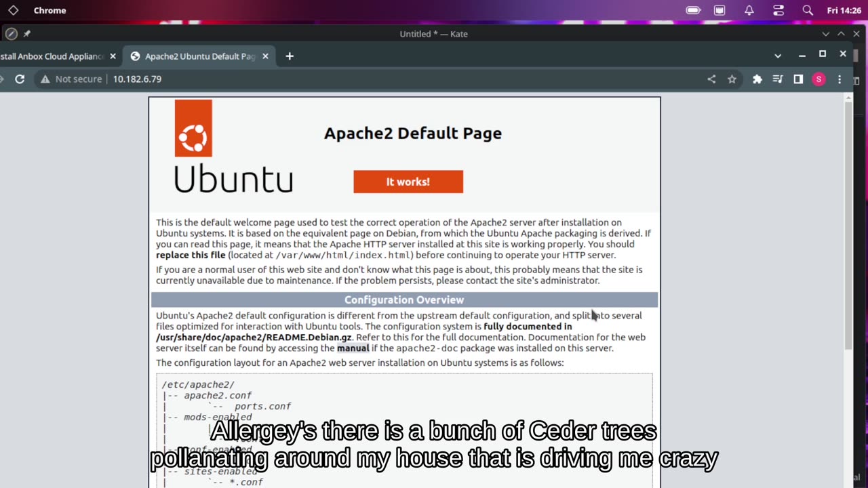Click the Kate window pencil icon
The height and width of the screenshot is (488, 868).
pyautogui.click(x=11, y=33)
